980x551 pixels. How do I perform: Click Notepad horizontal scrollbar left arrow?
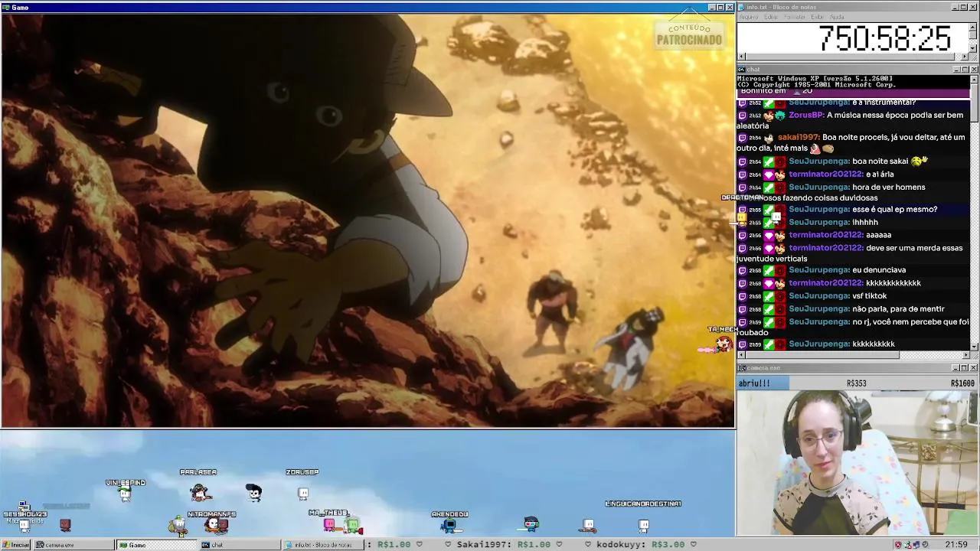click(742, 57)
